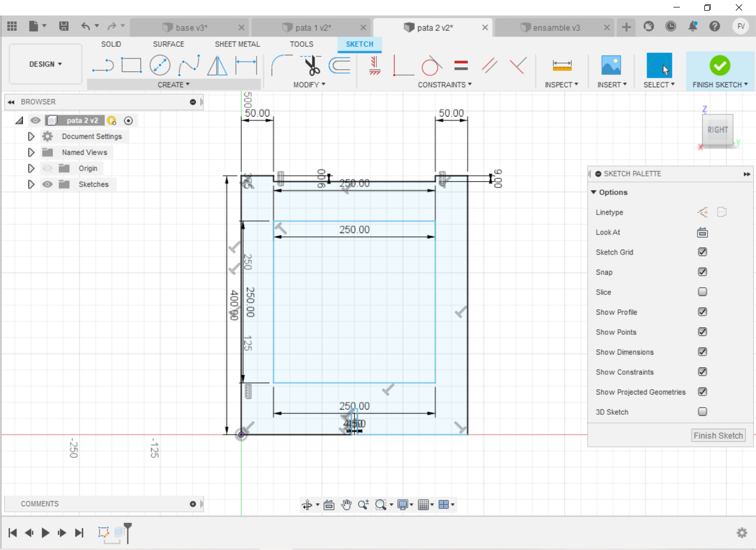Switch to the SHEET METAL tab

coord(237,44)
